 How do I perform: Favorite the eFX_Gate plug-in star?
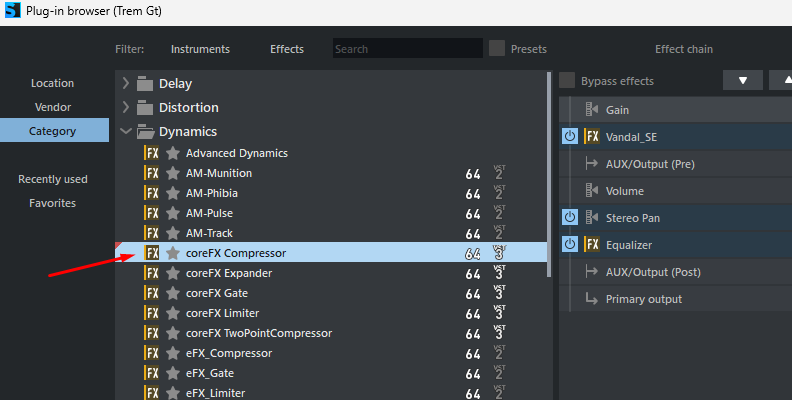click(x=173, y=373)
